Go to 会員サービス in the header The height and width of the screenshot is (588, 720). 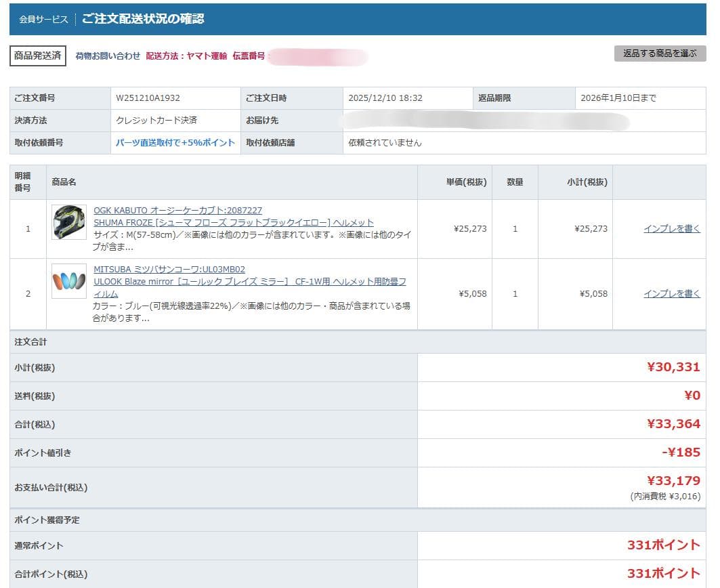pyautogui.click(x=43, y=20)
